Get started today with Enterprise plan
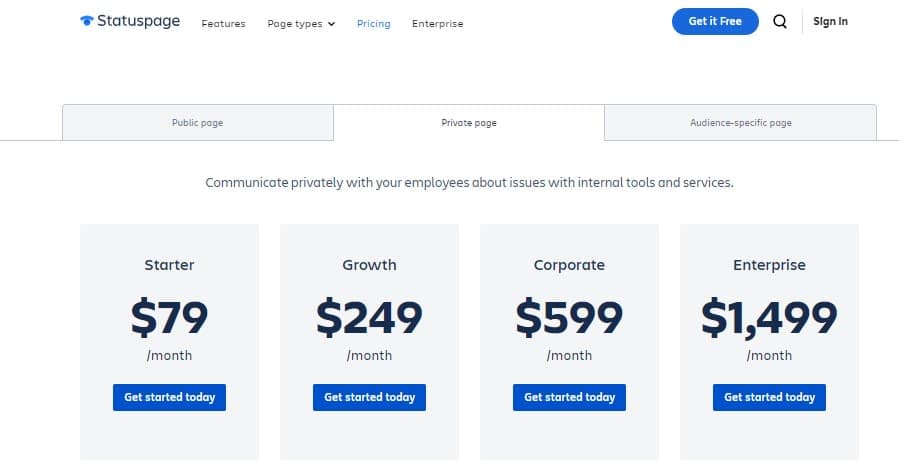Image resolution: width=899 pixels, height=469 pixels. (769, 397)
